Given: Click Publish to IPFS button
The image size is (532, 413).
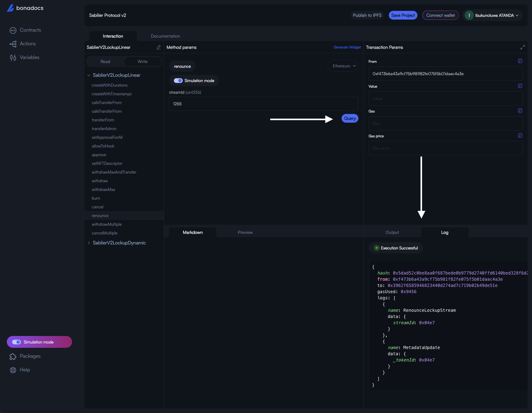Looking at the screenshot, I should tap(367, 15).
